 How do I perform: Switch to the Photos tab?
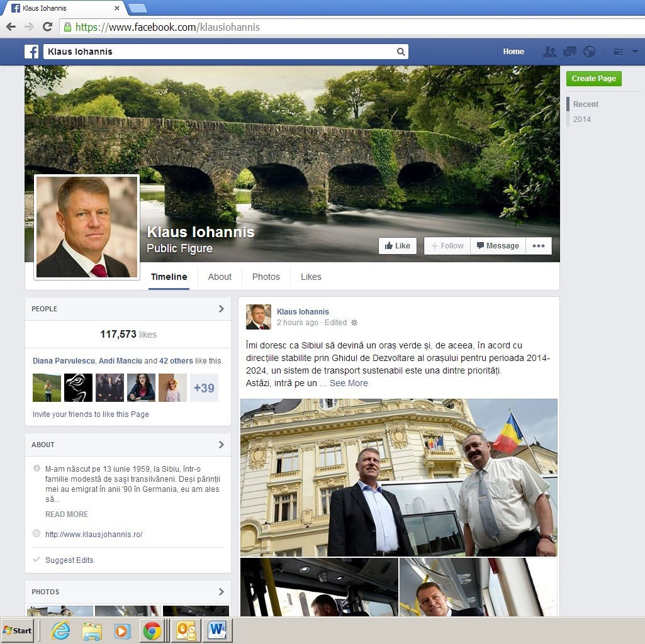coord(266,277)
